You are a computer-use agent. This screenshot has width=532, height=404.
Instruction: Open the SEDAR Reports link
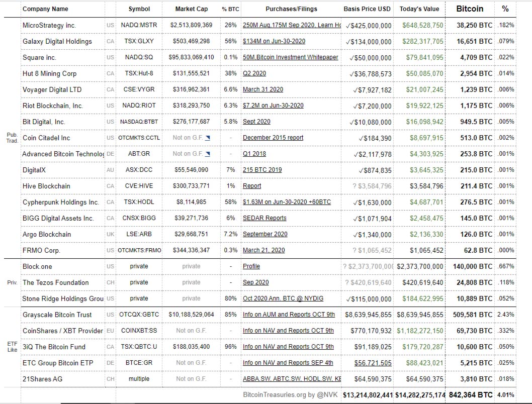click(x=264, y=218)
